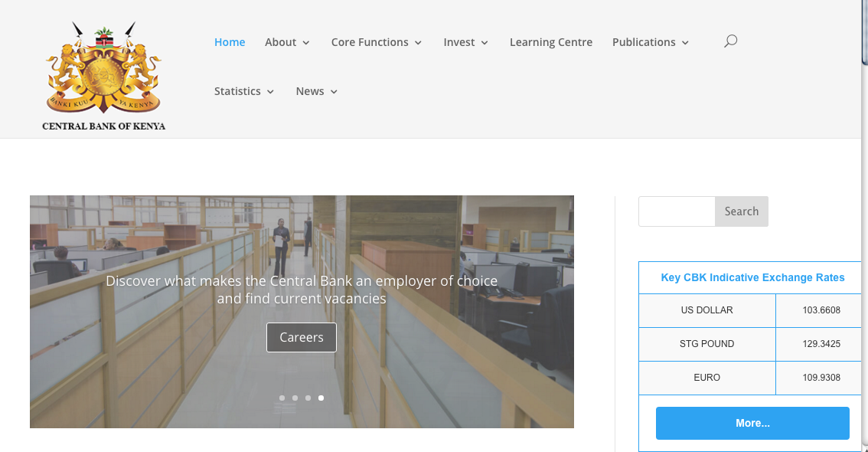Open the Statistics dropdown menu
Image resolution: width=868 pixels, height=452 pixels.
click(243, 91)
